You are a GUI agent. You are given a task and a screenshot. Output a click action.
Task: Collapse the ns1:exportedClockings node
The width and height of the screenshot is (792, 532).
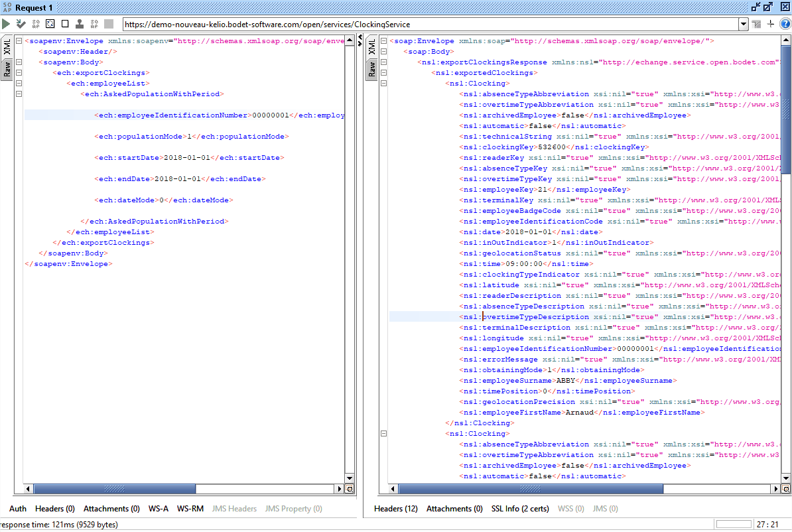pyautogui.click(x=383, y=73)
